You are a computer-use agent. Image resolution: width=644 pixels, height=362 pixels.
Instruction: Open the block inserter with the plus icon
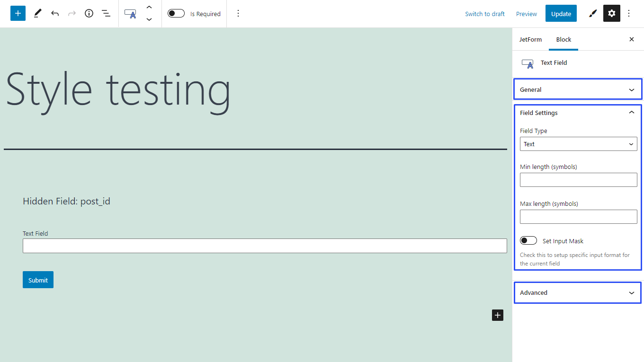coord(18,13)
